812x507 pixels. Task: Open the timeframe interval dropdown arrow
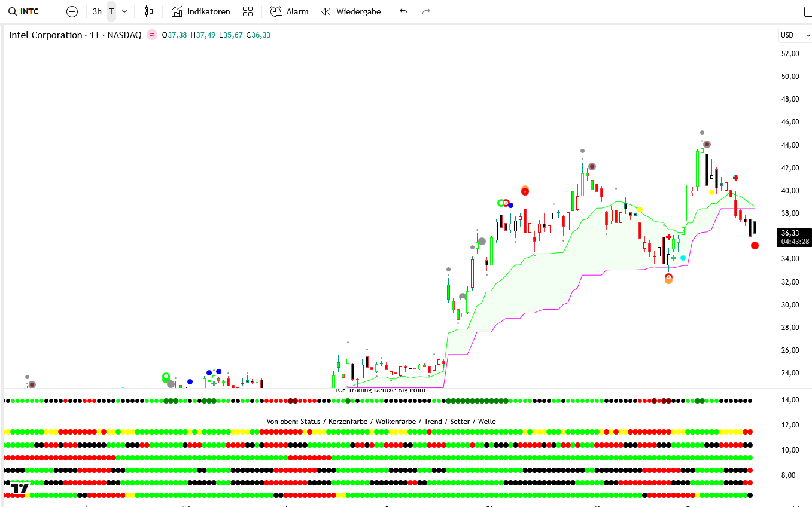pyautogui.click(x=124, y=11)
